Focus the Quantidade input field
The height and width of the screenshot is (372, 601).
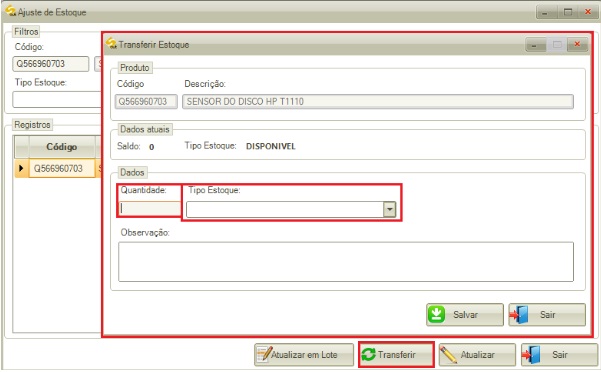tap(149, 208)
